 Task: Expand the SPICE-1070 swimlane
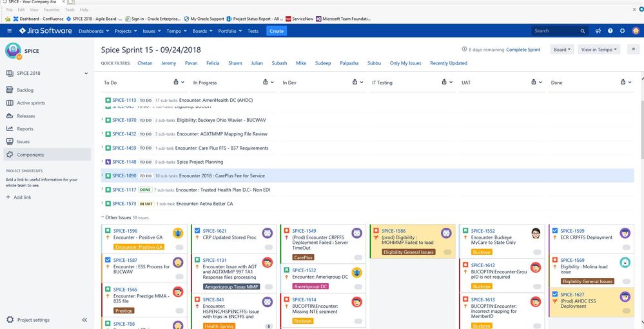[x=102, y=120]
